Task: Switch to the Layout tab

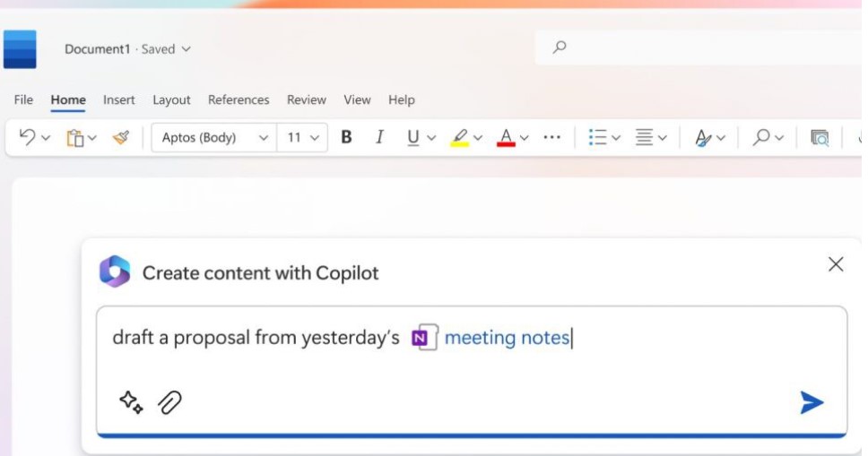Action: tap(171, 99)
